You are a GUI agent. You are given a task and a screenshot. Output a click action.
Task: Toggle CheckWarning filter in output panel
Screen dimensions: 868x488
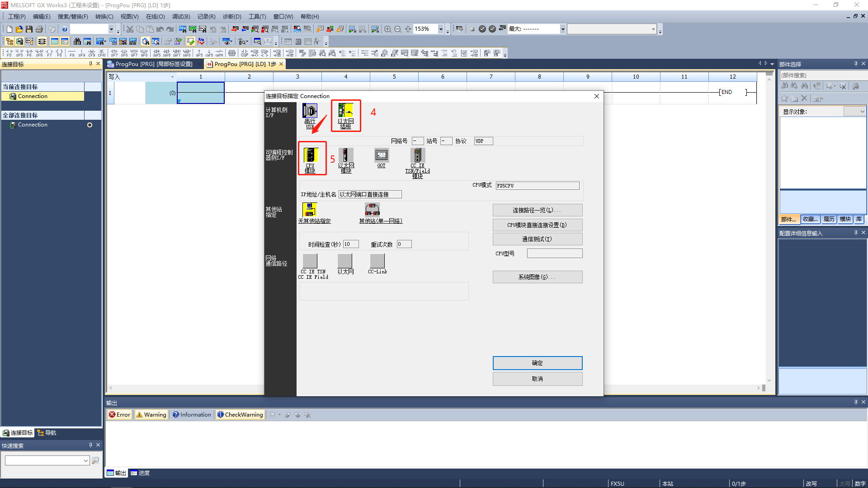[240, 415]
